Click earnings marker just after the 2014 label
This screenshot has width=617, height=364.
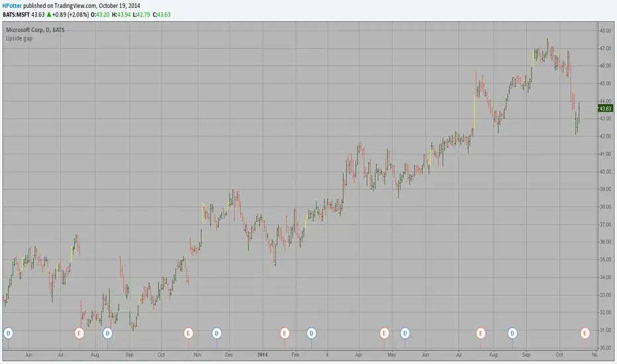point(285,332)
